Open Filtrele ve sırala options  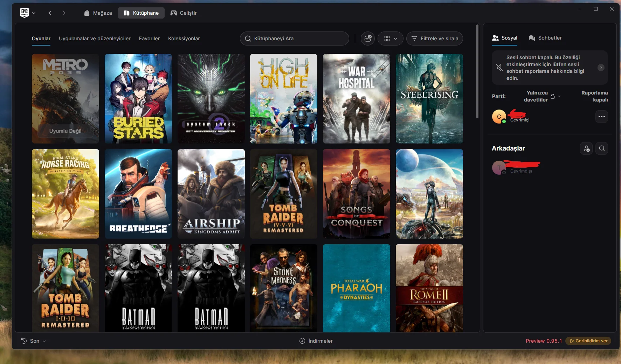click(x=434, y=38)
